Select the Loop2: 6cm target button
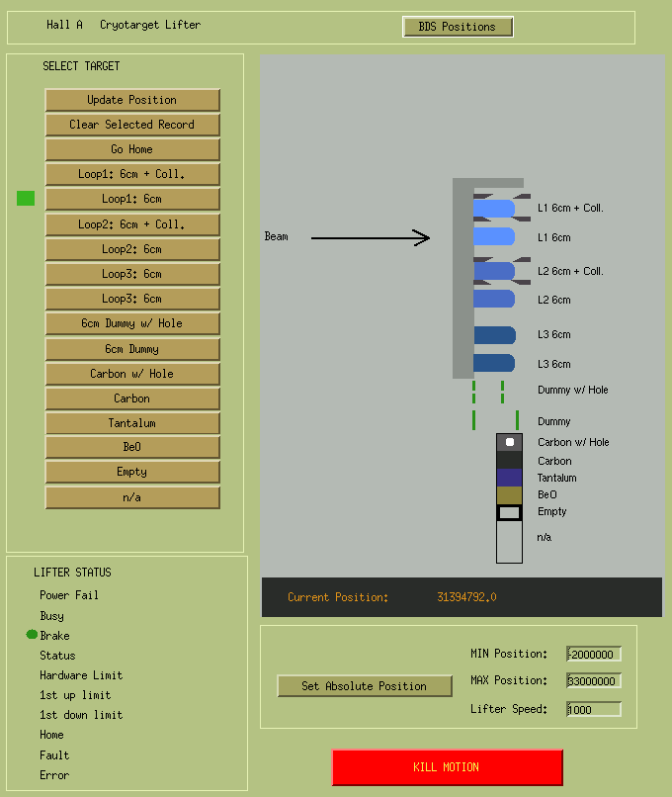The height and width of the screenshot is (797, 672). pos(132,249)
